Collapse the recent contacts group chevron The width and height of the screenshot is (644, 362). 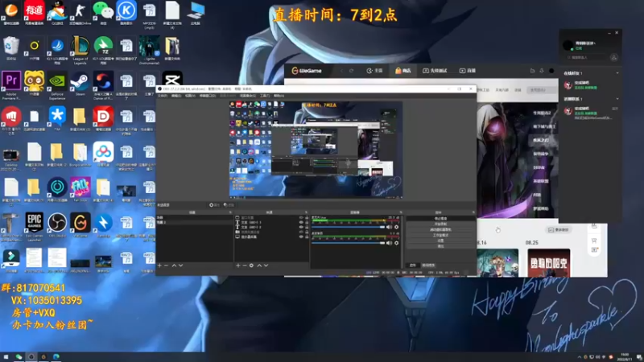coord(617,99)
